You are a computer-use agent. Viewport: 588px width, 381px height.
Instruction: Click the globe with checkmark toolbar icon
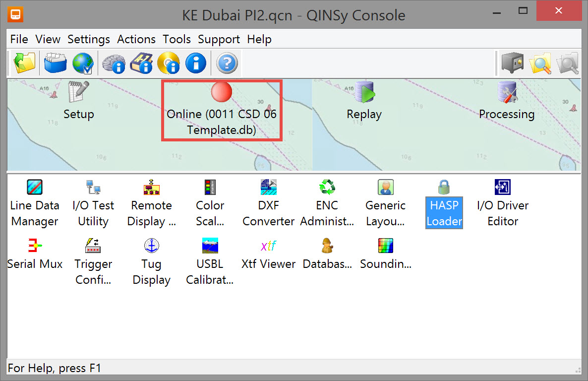point(83,63)
